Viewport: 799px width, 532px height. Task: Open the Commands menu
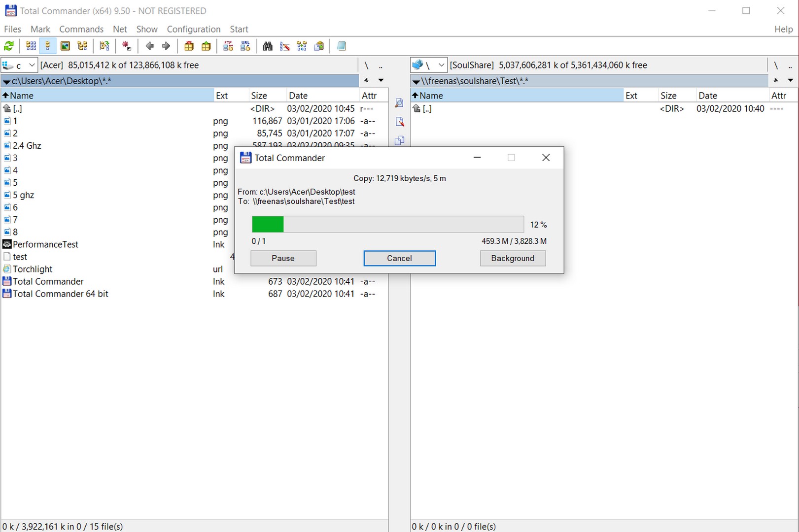pyautogui.click(x=81, y=29)
